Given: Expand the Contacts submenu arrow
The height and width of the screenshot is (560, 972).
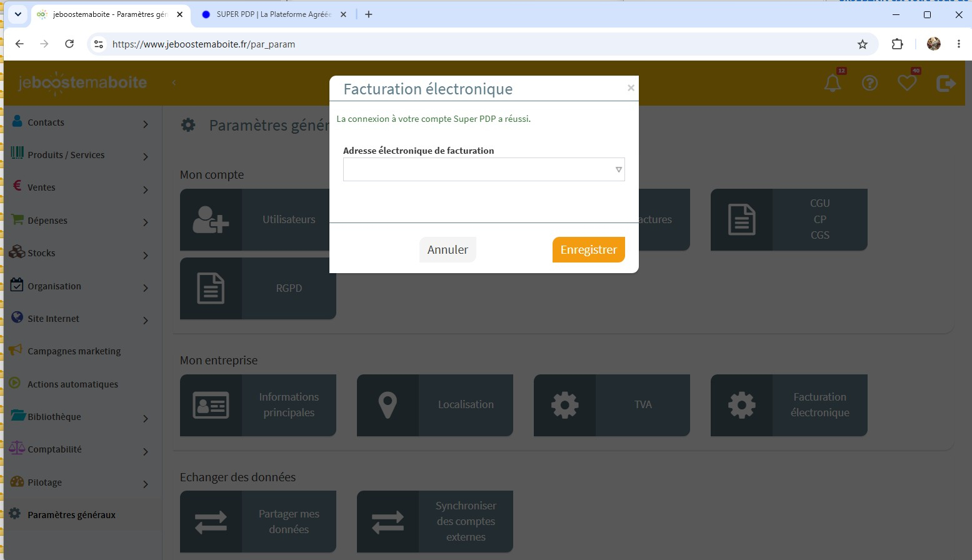Looking at the screenshot, I should click(x=146, y=124).
